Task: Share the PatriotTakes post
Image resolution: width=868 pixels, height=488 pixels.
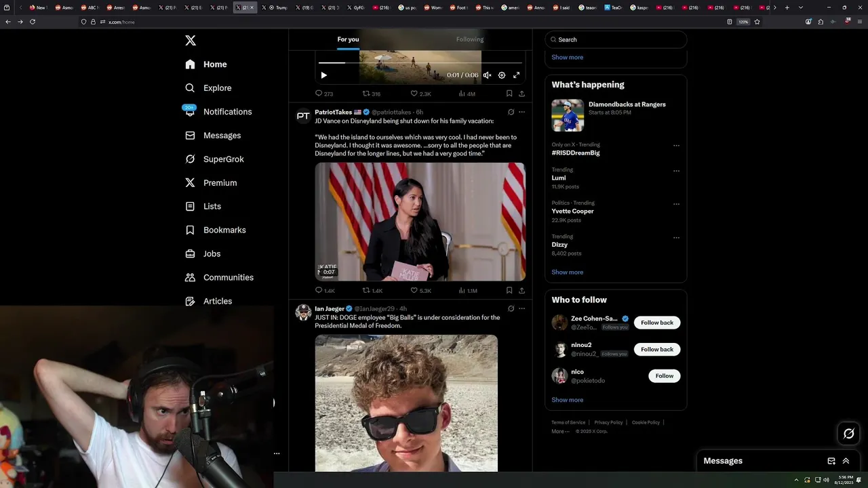Action: [x=521, y=291]
